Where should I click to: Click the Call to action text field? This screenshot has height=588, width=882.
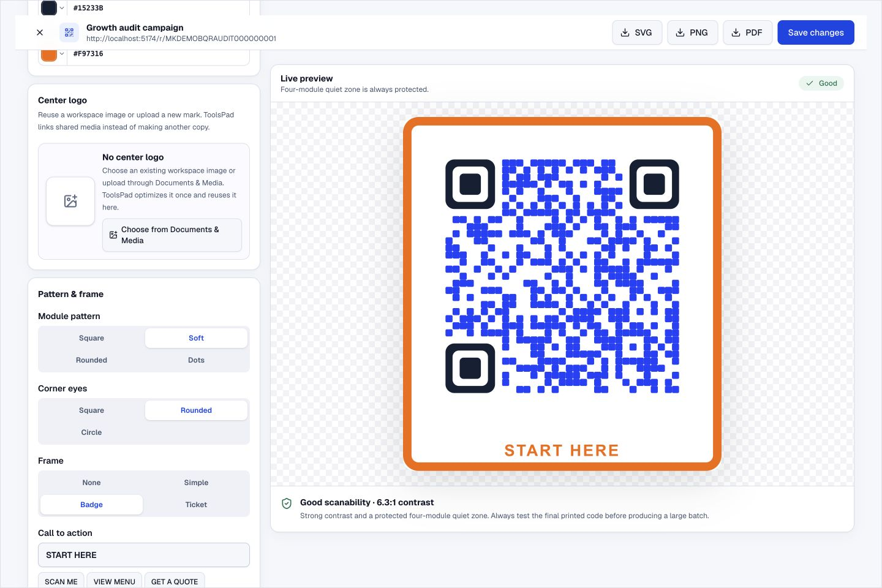pos(144,555)
